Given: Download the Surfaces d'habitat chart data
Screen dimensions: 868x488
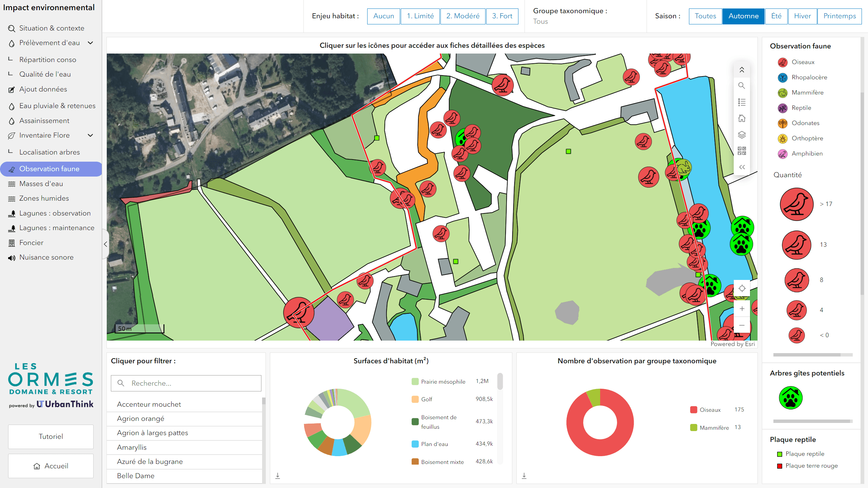Looking at the screenshot, I should tap(278, 476).
